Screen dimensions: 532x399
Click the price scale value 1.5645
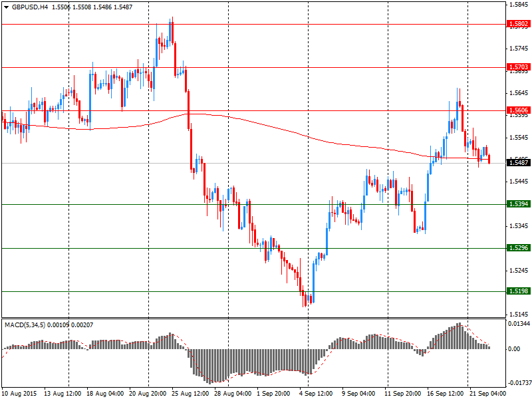519,93
